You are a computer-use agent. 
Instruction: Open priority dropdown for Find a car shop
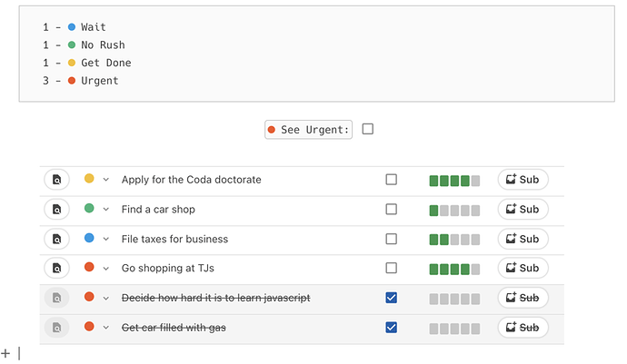(106, 210)
